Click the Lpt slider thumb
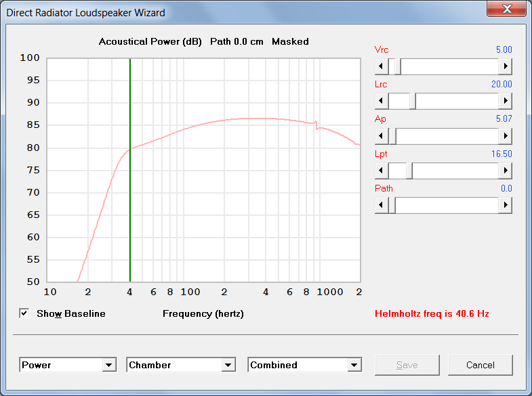 (x=409, y=171)
